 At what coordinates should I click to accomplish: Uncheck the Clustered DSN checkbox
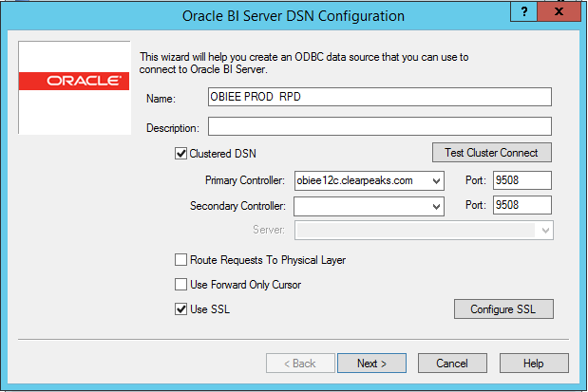click(x=180, y=153)
